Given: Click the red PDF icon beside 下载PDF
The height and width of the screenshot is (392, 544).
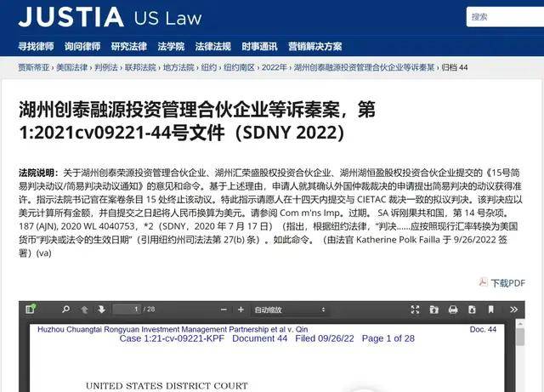Looking at the screenshot, I should coord(483,282).
